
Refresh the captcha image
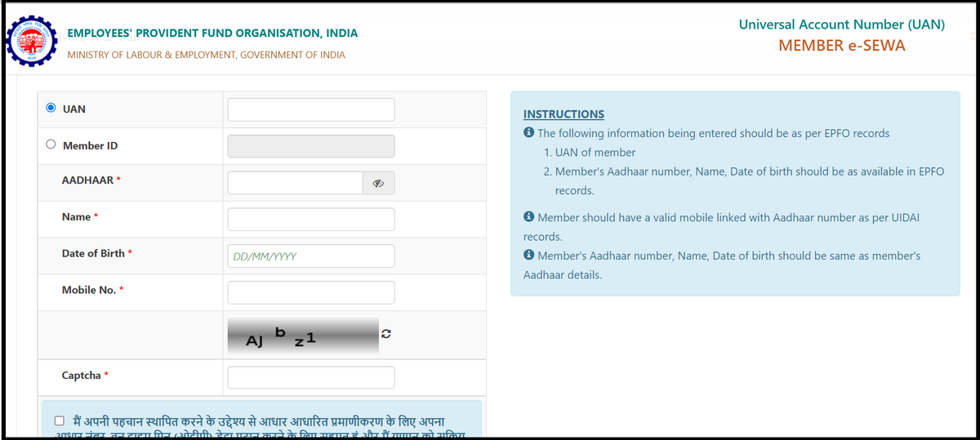(386, 334)
